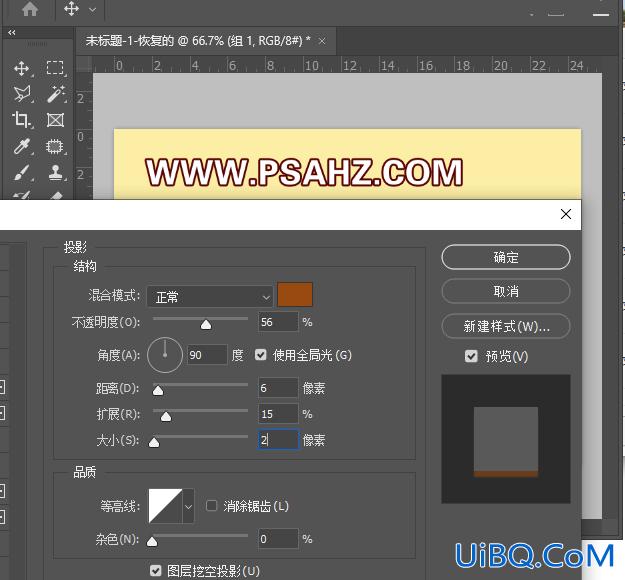The width and height of the screenshot is (625, 580).
Task: Select the Eyedropper tool
Action: (22, 146)
